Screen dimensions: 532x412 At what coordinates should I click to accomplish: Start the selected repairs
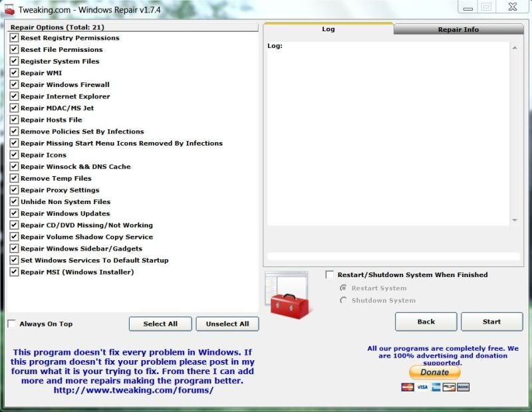[492, 322]
